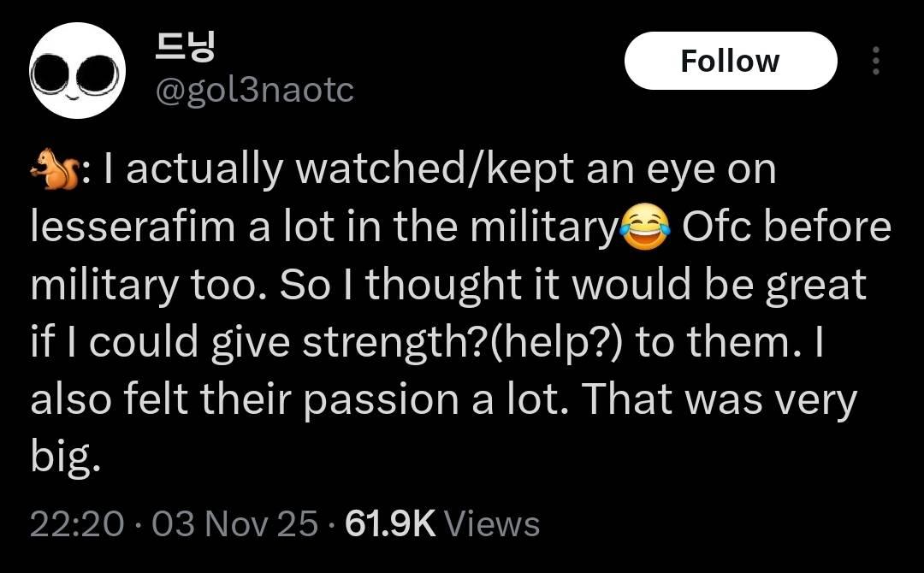924x573 pixels.
Task: Open the three-dot more options menu
Action: pos(874,61)
